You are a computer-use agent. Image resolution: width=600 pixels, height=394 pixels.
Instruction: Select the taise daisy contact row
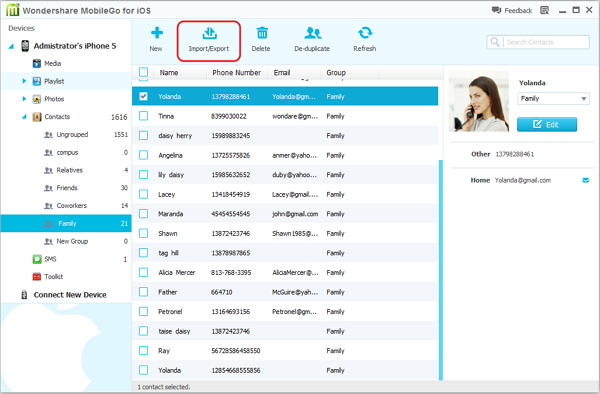click(285, 331)
